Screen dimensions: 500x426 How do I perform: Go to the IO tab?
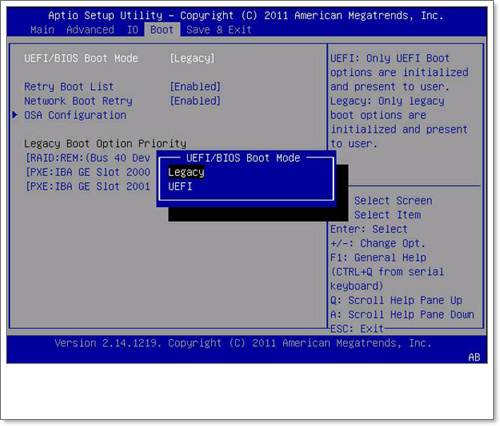[x=132, y=30]
